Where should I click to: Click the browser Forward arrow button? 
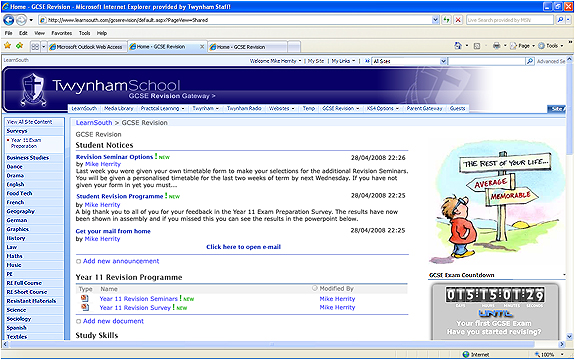[21, 20]
